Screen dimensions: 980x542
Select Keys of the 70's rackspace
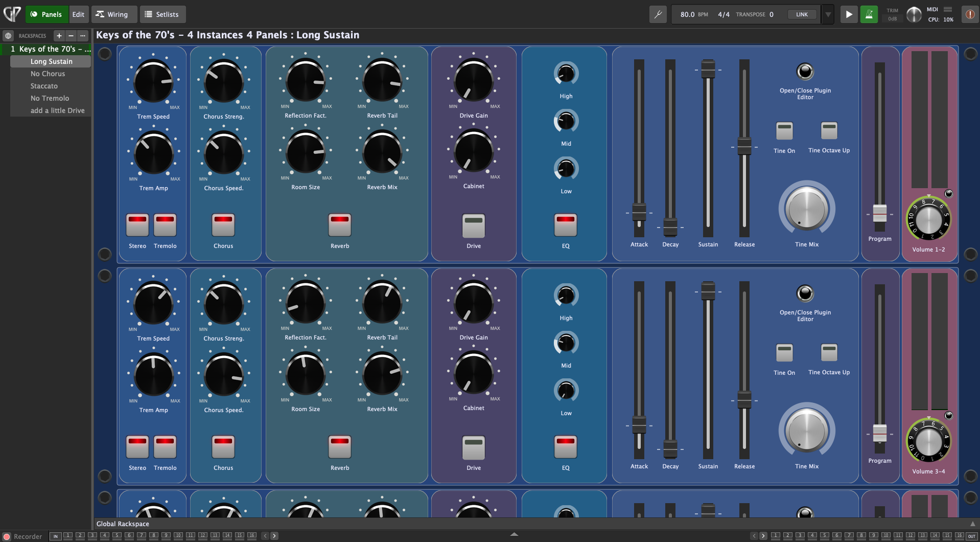46,49
